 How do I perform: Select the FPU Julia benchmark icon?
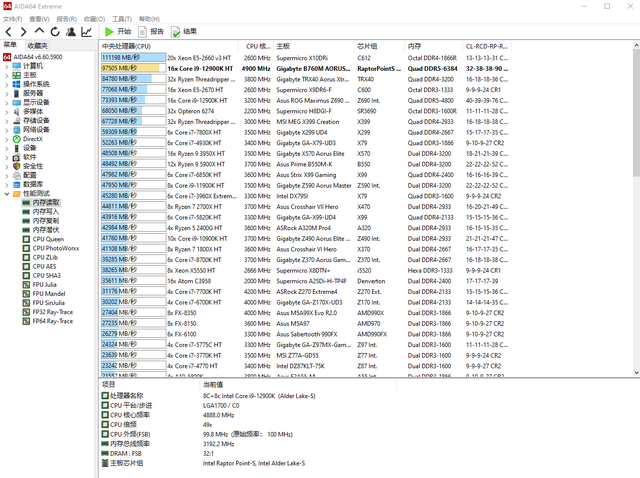pyautogui.click(x=26, y=285)
